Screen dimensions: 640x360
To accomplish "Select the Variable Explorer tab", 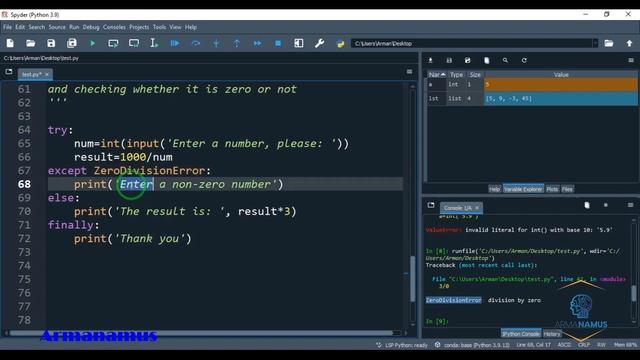I will pyautogui.click(x=523, y=189).
